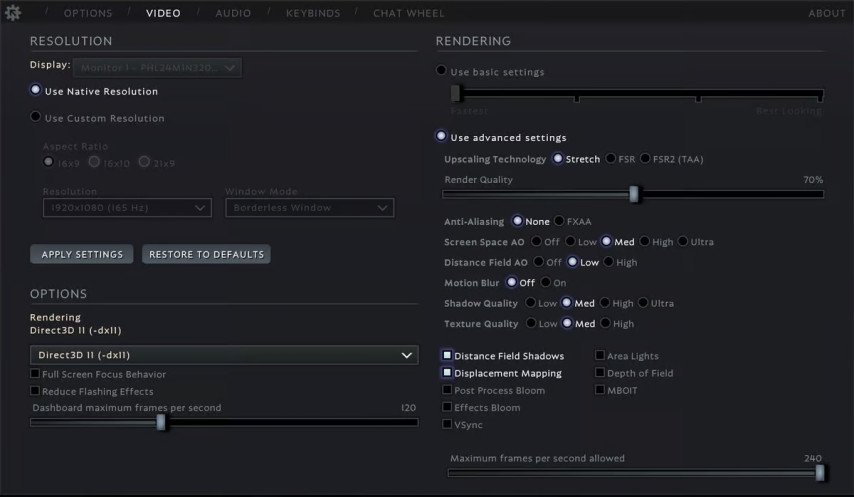Expand the Direct3D 11 rendering API dropdown

[x=224, y=355]
